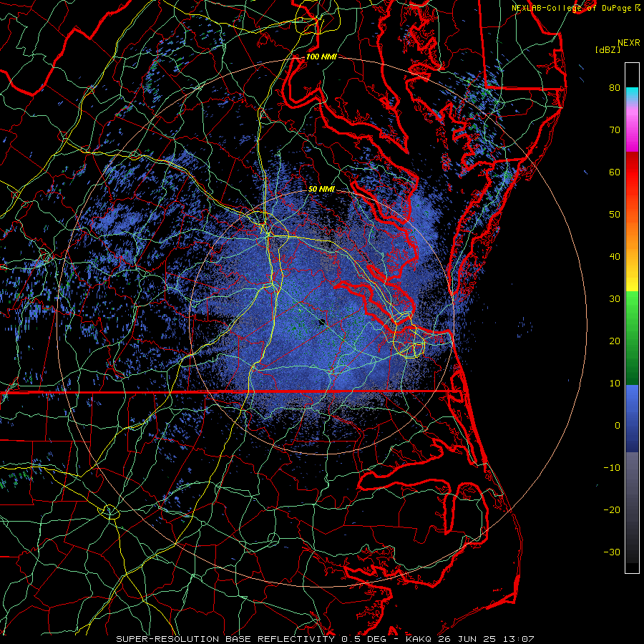644x644 pixels.
Task: Click the SUPER-RESOLUTION BASE REFLECTIVITY caption
Action: (225, 639)
